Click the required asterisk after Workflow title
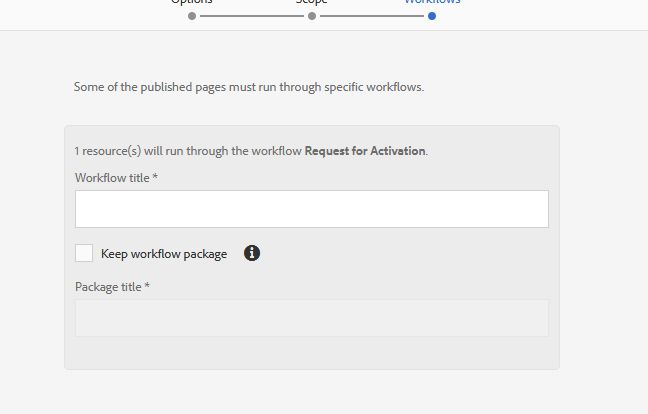648x414 pixels. point(155,177)
